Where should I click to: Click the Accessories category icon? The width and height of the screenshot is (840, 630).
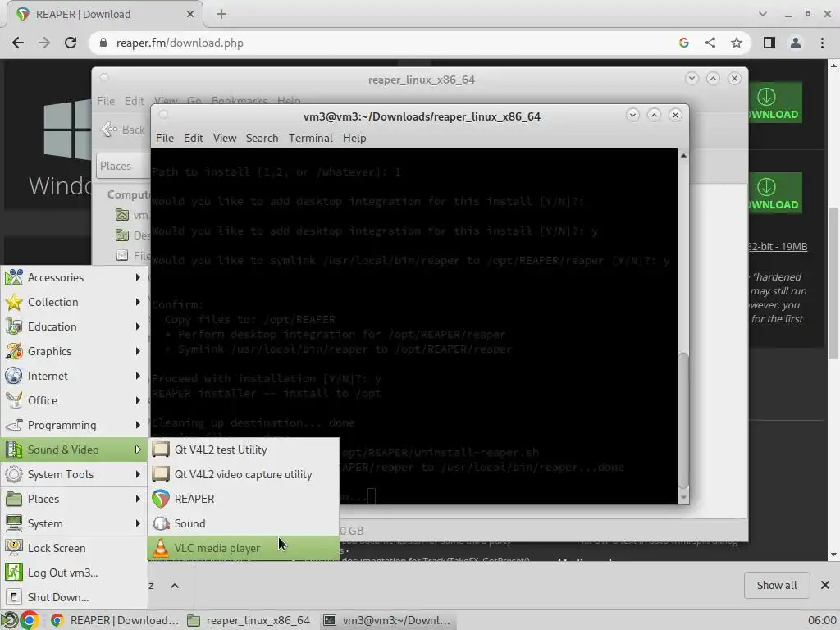(x=13, y=277)
